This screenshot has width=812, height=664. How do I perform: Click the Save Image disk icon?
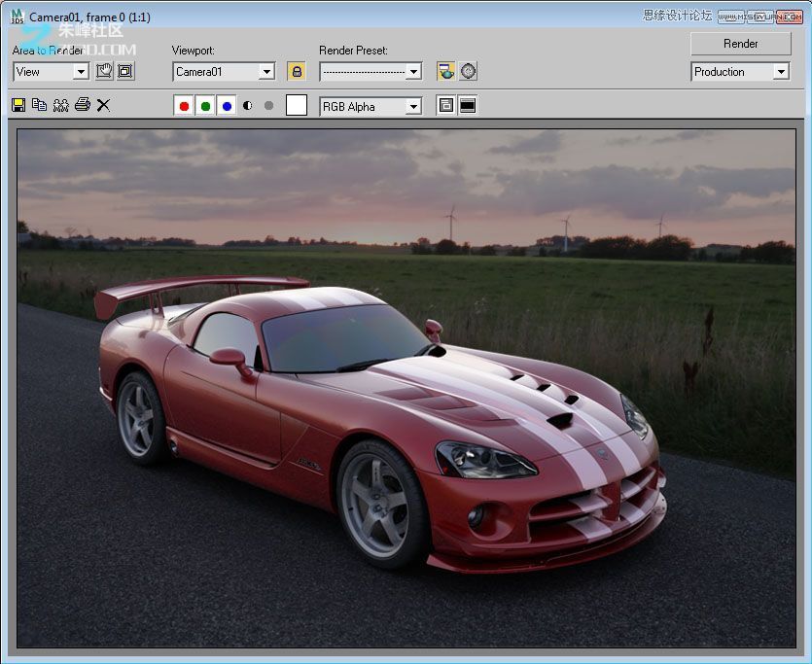click(x=18, y=105)
